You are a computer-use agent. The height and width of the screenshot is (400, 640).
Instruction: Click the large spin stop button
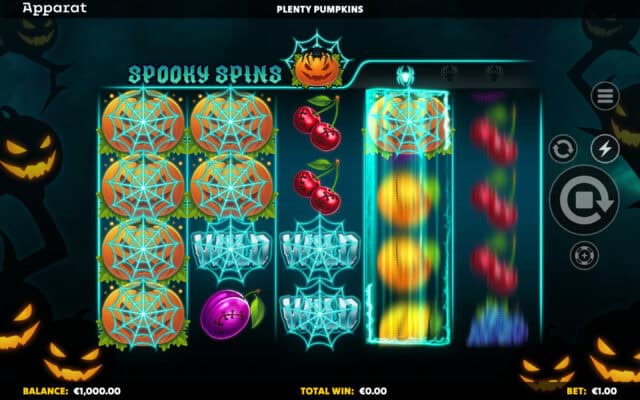(x=584, y=200)
